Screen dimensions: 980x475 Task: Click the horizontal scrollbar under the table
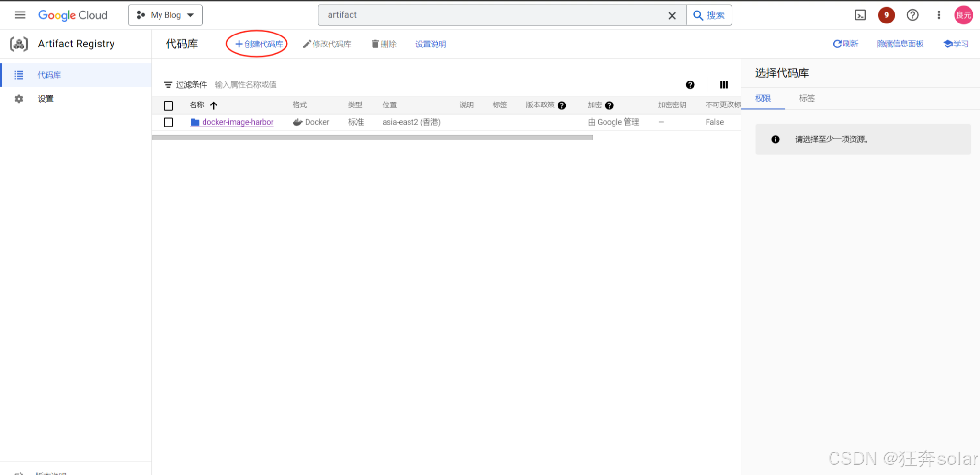click(372, 138)
